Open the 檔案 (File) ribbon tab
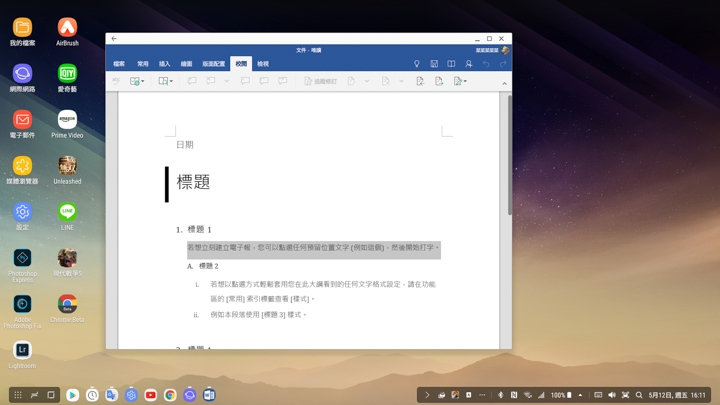This screenshot has width=720, height=405. pos(119,64)
